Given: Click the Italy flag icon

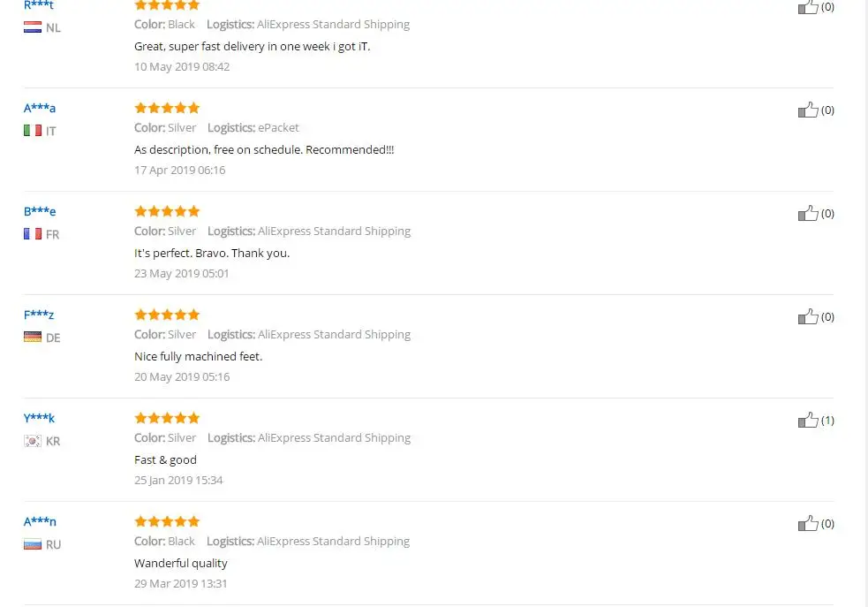Looking at the screenshot, I should point(33,131).
